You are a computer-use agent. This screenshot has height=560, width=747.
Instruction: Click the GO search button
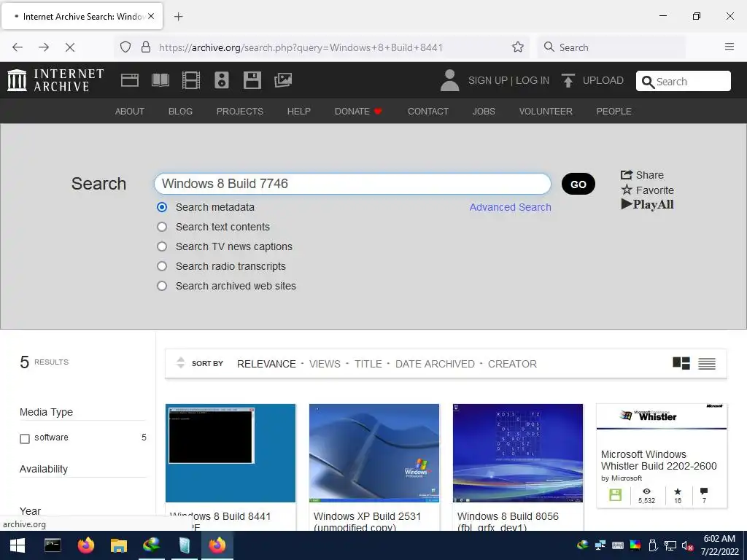click(x=578, y=184)
